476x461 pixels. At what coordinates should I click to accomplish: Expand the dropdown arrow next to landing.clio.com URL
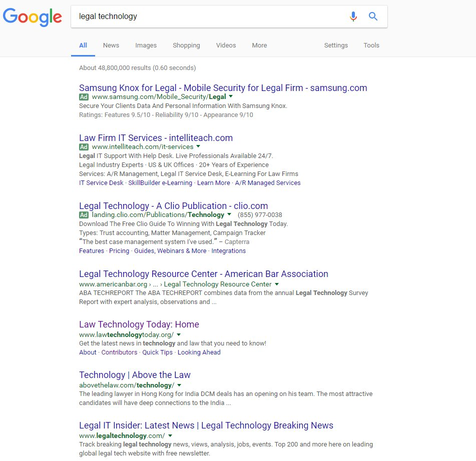229,214
